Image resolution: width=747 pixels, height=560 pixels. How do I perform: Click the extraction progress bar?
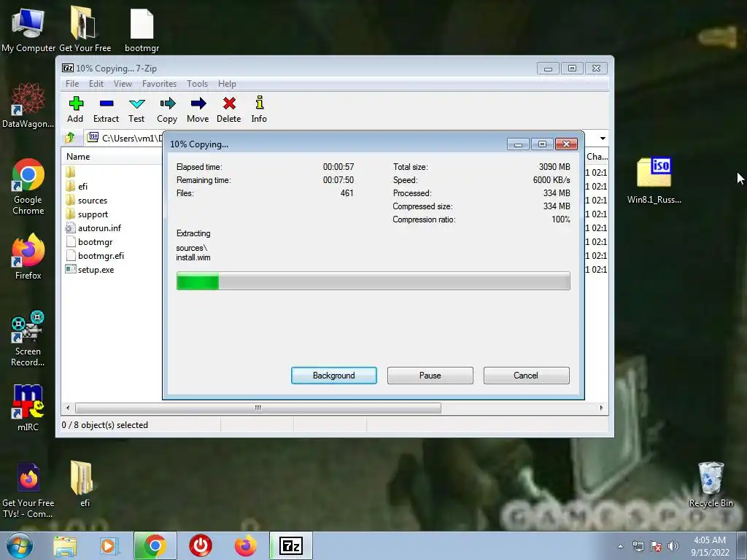(373, 281)
